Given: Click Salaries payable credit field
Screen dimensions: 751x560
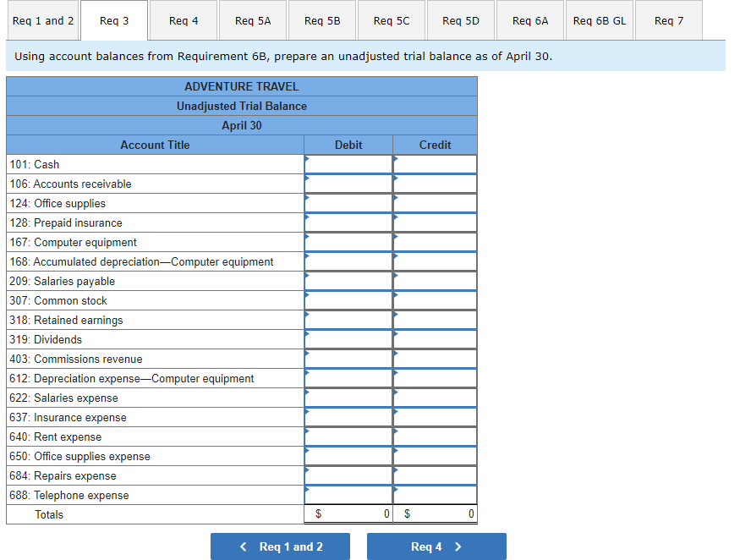Looking at the screenshot, I should point(435,281).
